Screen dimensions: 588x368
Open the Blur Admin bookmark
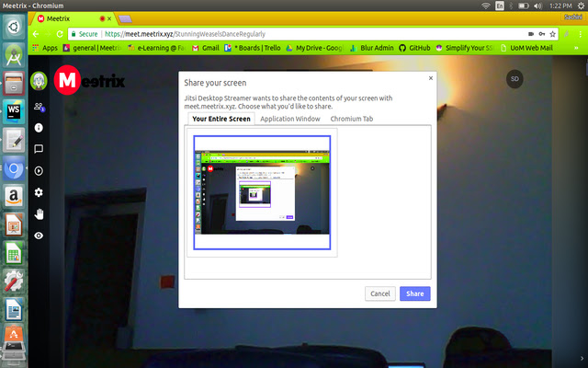tap(371, 48)
